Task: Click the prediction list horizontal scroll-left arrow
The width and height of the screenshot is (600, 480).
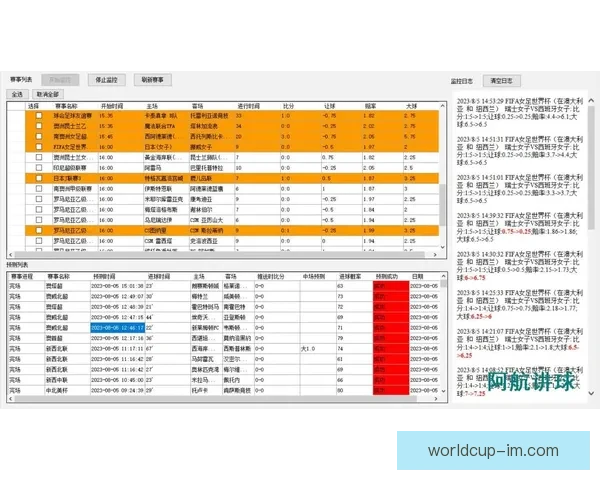Action: [x=11, y=399]
